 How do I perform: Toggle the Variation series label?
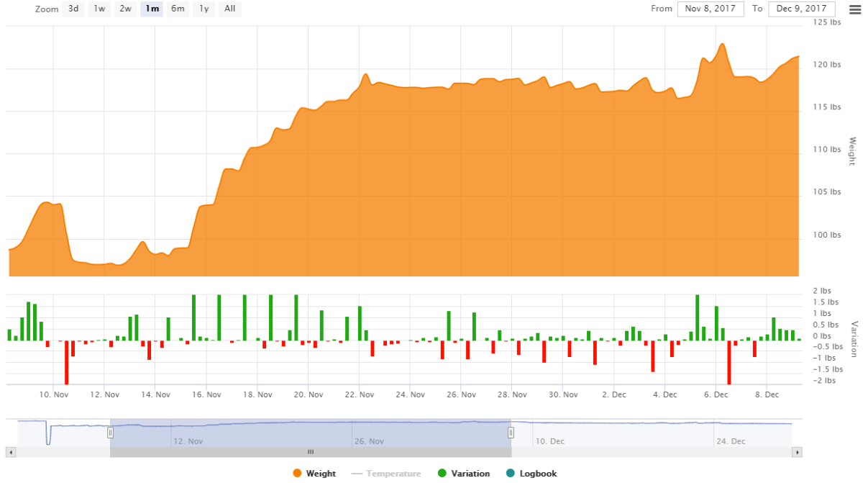470,474
